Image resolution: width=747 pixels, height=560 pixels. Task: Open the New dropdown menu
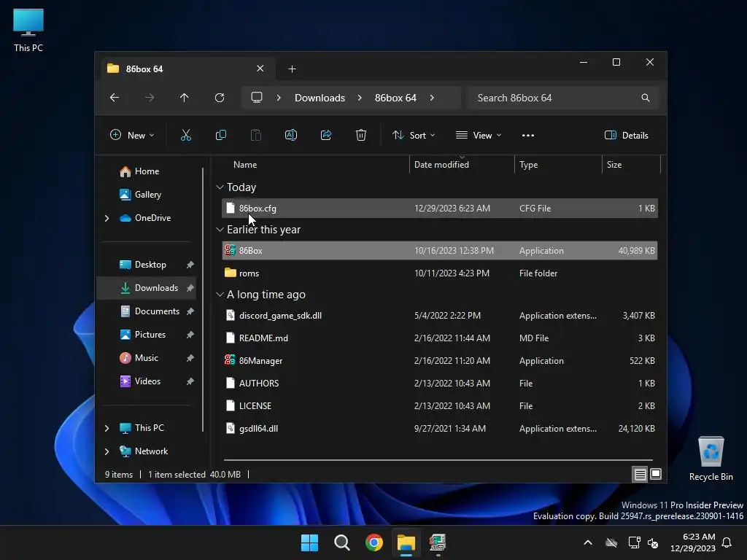[132, 135]
